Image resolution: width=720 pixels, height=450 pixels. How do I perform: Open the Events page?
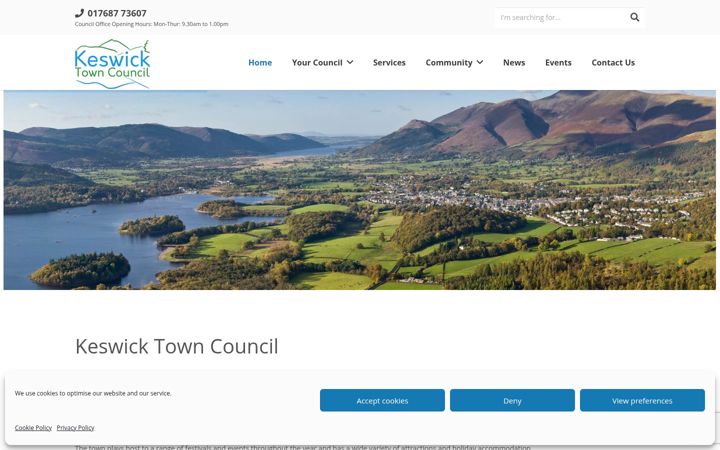(x=558, y=62)
